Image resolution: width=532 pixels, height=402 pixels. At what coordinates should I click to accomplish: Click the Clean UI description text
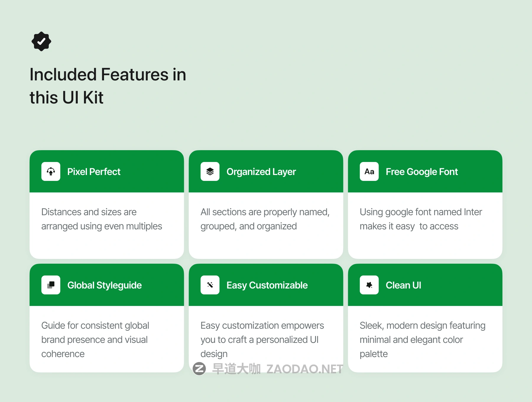tap(422, 340)
